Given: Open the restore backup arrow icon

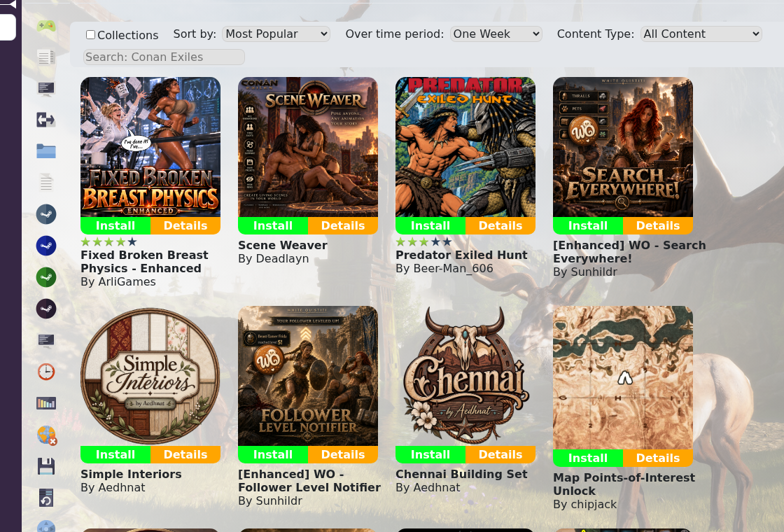Looking at the screenshot, I should pos(46,498).
